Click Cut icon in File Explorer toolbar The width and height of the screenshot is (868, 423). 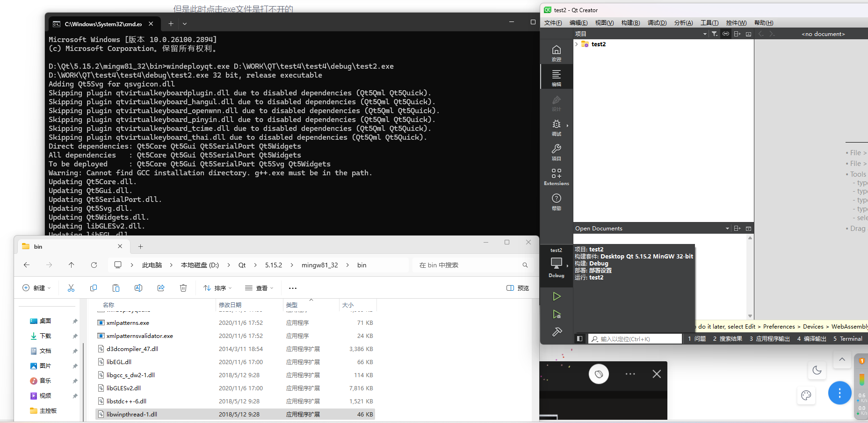point(71,288)
